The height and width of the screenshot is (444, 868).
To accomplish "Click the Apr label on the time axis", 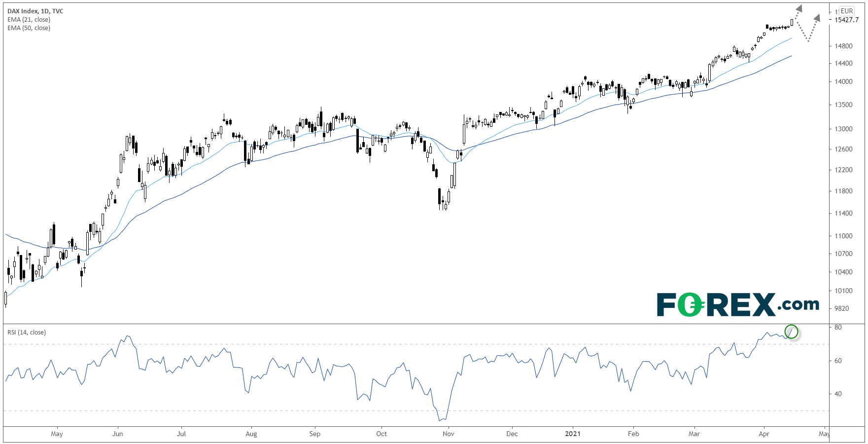I will tap(764, 434).
